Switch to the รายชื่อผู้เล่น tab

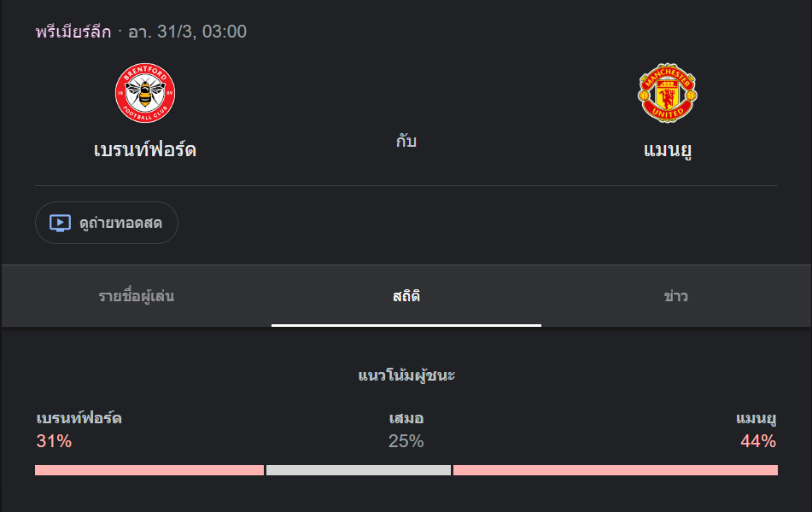[137, 296]
